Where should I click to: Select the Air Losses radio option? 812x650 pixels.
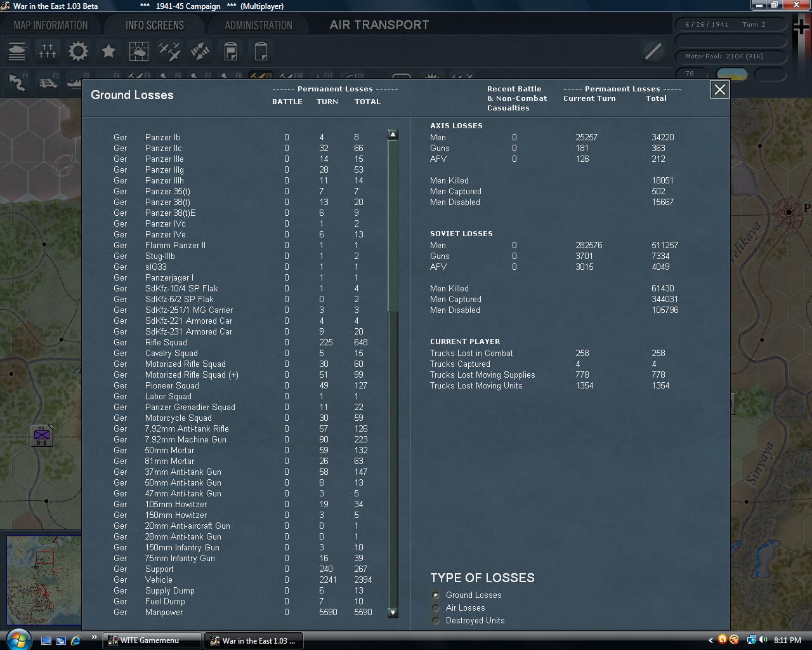click(x=436, y=608)
